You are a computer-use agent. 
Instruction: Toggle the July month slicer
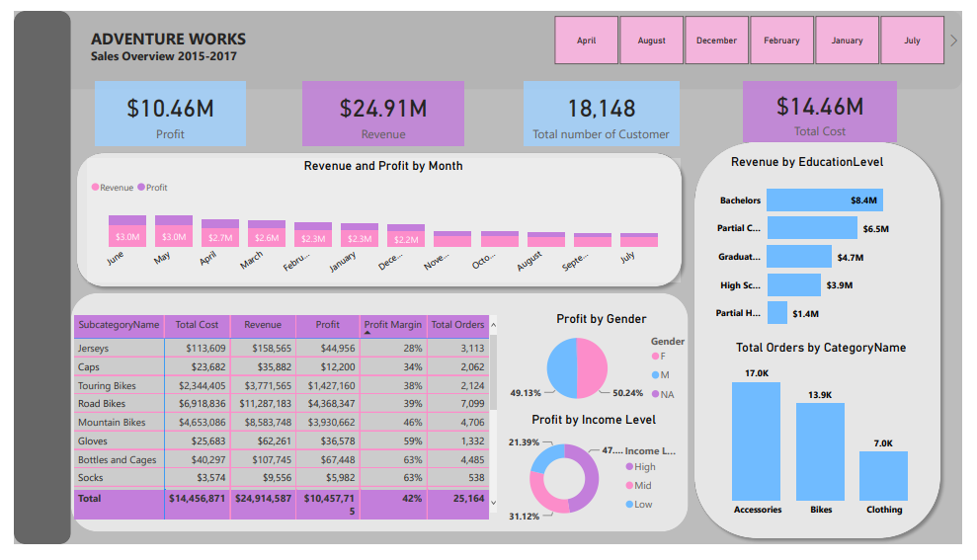(912, 40)
